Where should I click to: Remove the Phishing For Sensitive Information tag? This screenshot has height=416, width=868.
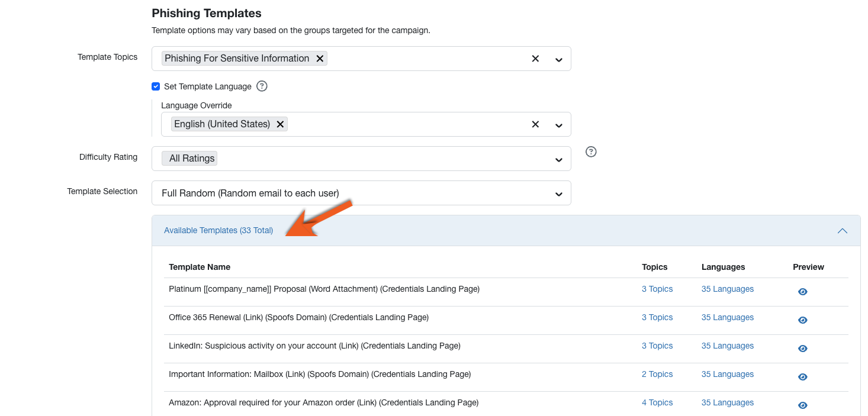pos(320,58)
